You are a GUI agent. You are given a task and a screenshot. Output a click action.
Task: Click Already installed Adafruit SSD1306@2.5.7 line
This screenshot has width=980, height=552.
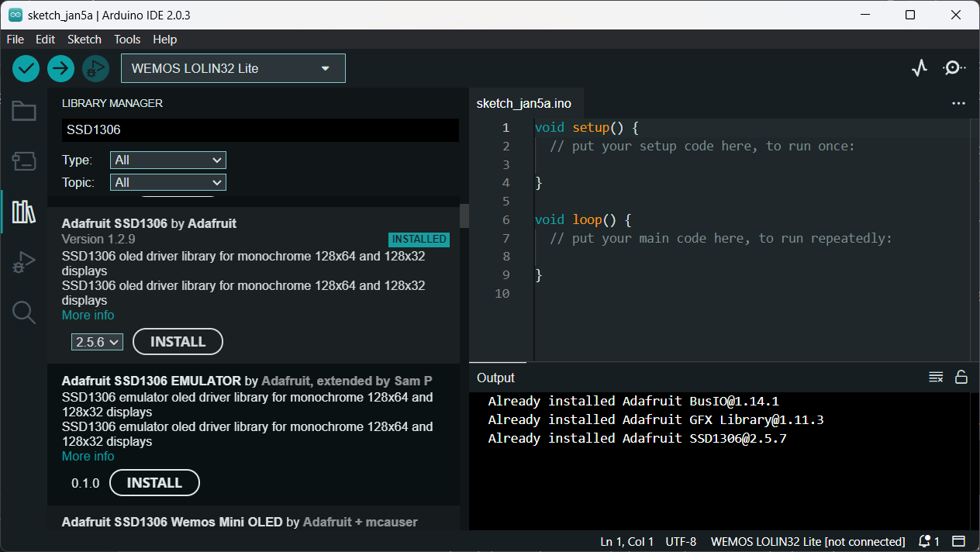click(637, 439)
